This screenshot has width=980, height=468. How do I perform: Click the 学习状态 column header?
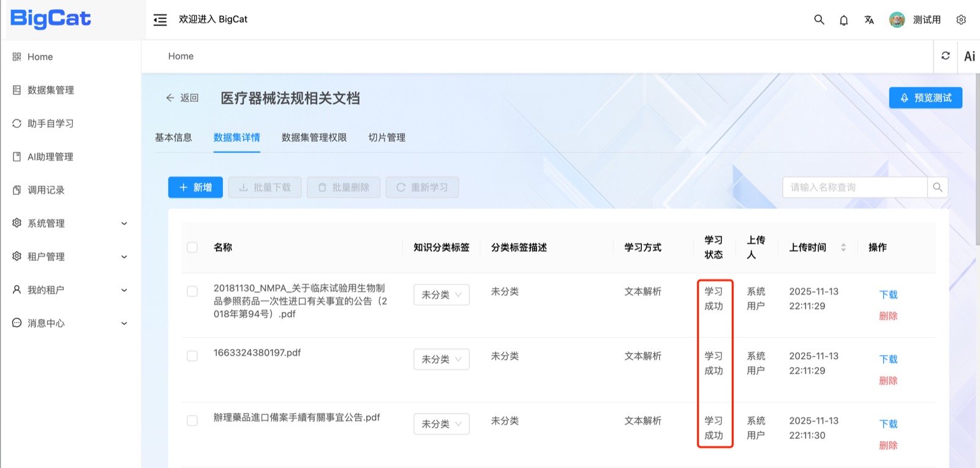click(714, 247)
